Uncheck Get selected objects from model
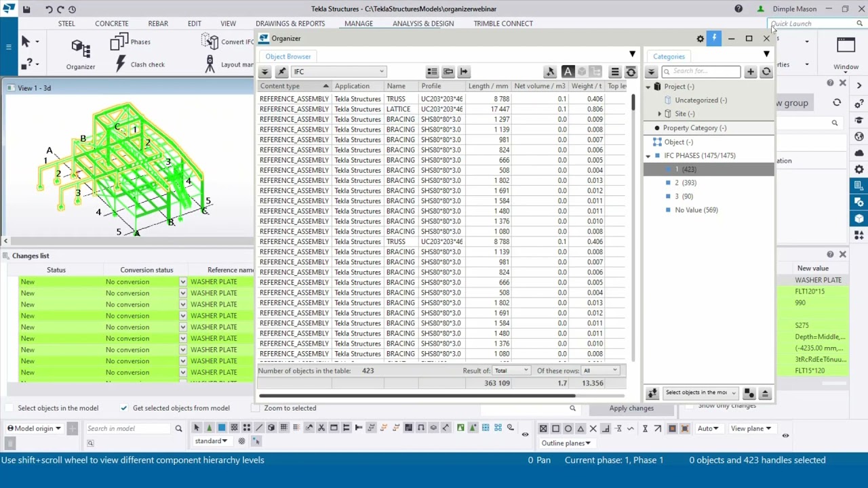This screenshot has height=488, width=868. [x=123, y=408]
